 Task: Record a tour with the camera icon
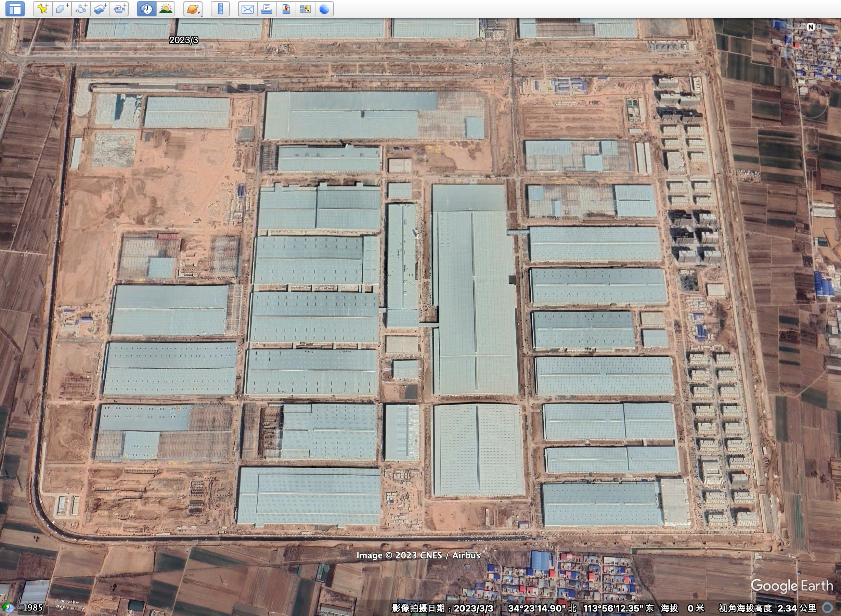pyautogui.click(x=119, y=9)
